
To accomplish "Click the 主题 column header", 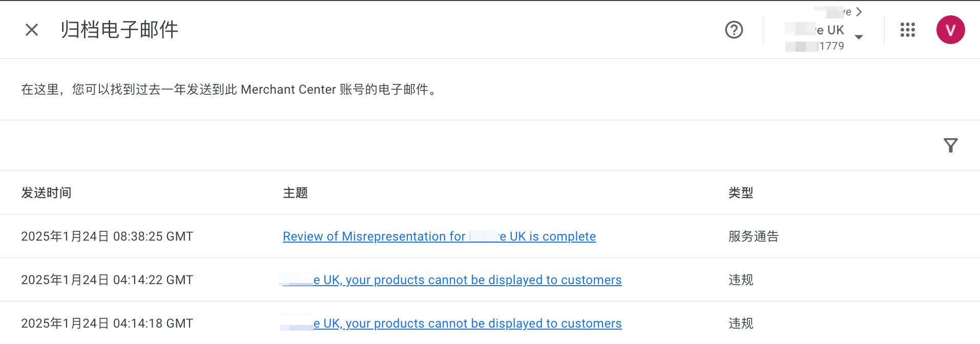I will [295, 193].
